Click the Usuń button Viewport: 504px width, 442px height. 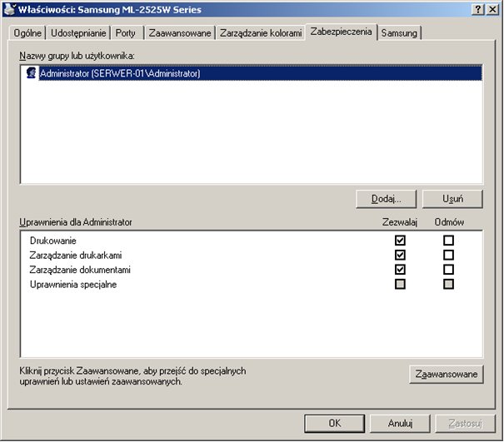tap(452, 199)
